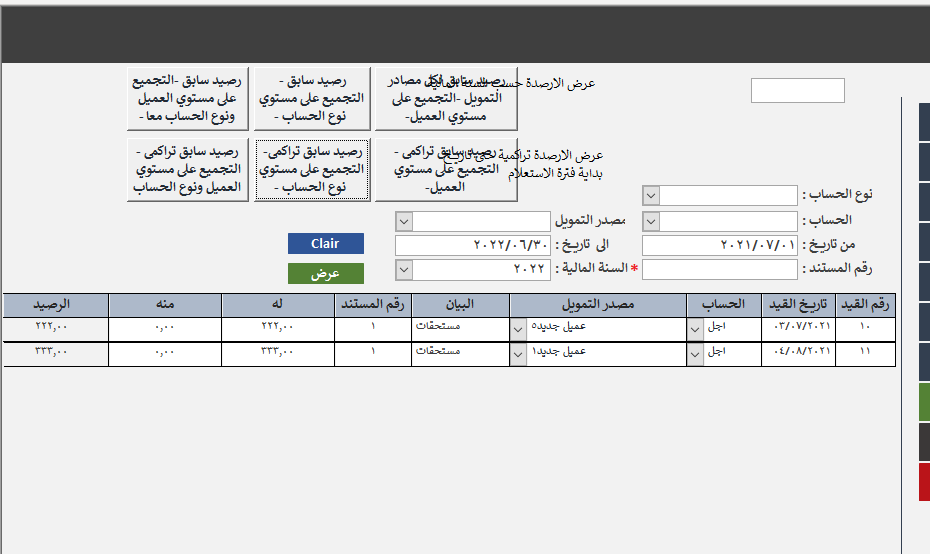Click the مصدر التمويل combo text field
The width and height of the screenshot is (930, 554).
[x=481, y=221]
